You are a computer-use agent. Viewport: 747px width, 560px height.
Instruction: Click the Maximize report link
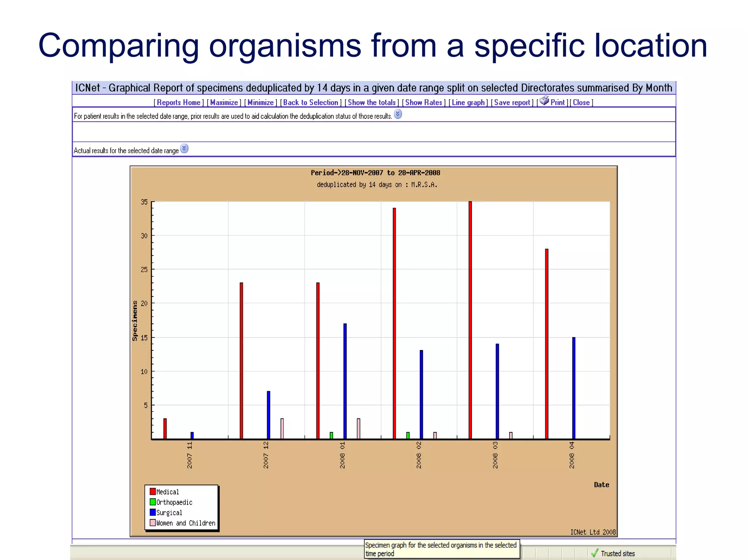pos(224,102)
